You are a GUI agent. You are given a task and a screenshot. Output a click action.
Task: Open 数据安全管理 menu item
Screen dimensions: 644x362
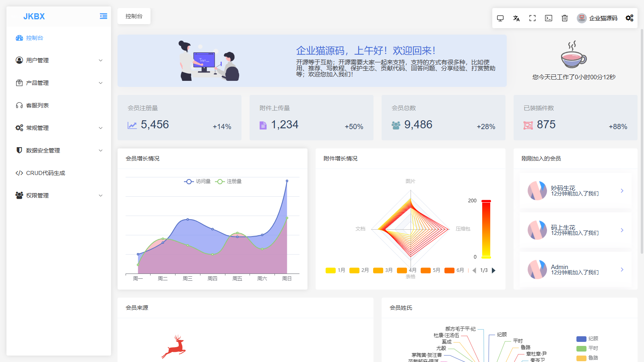point(59,150)
